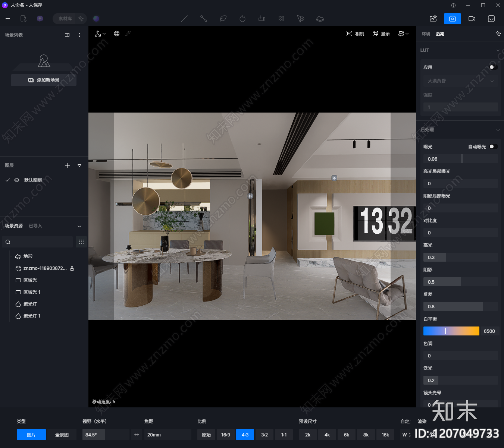
Task: Open the 已导入 tab
Action: [x=35, y=226]
